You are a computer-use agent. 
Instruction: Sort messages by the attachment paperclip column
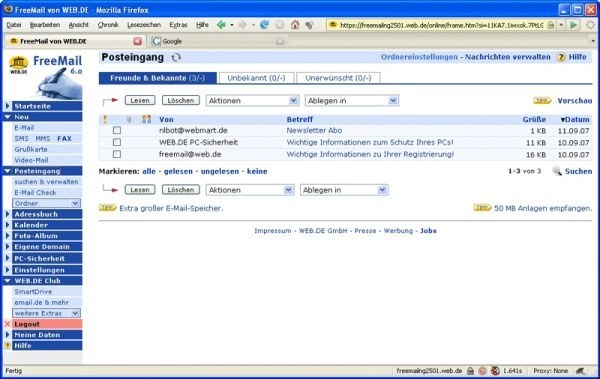coord(129,119)
